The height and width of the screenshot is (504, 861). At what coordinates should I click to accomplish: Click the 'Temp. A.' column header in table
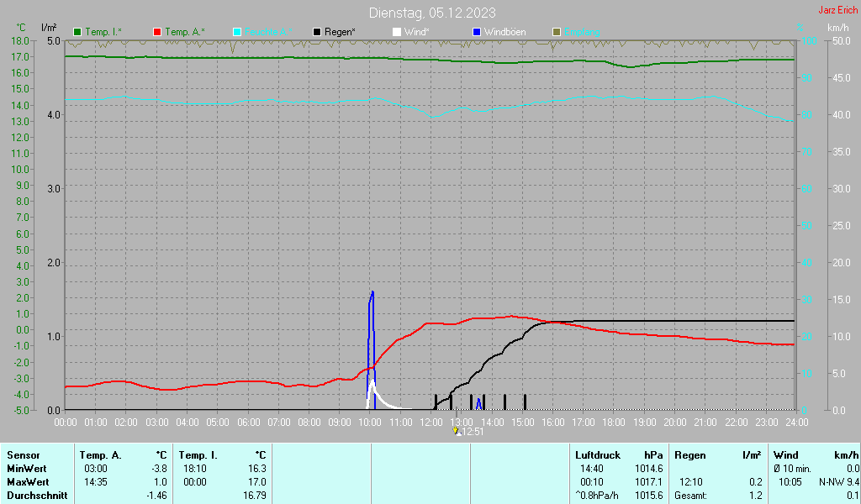click(101, 455)
